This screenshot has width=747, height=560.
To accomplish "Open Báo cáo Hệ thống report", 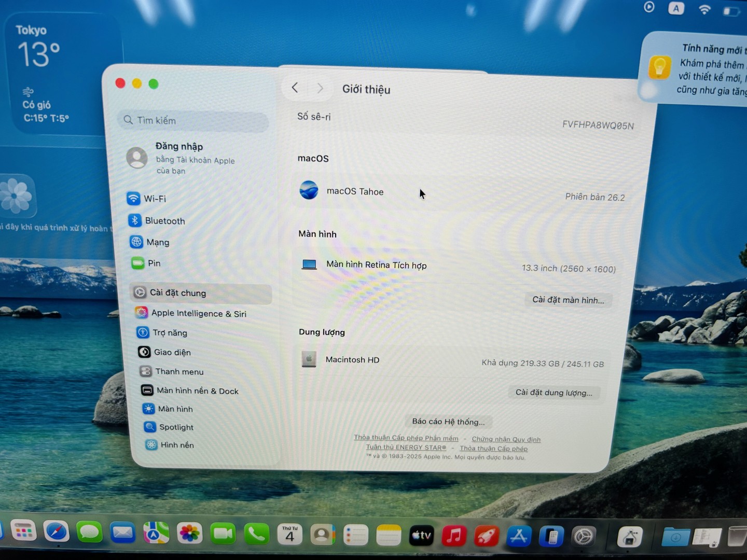I will (x=448, y=422).
